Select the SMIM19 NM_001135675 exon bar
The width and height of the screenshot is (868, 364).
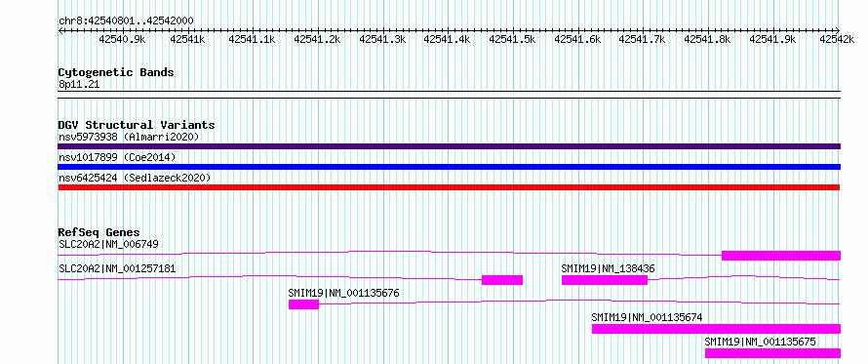coord(772,353)
